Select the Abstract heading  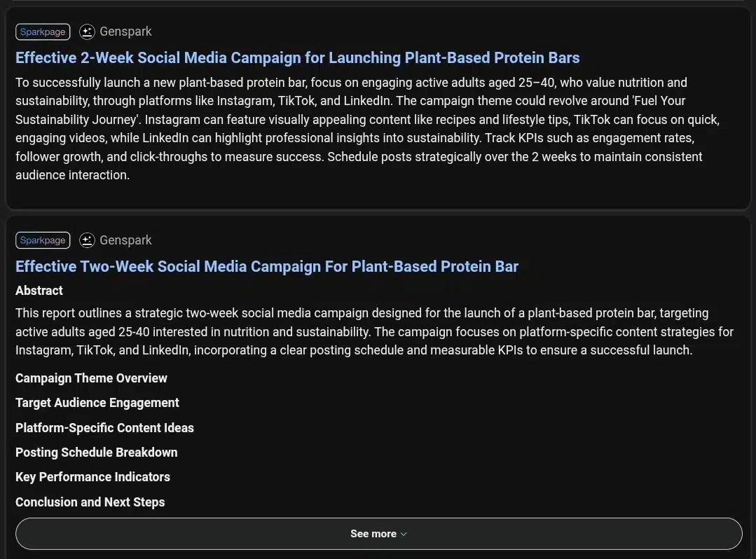[39, 291]
